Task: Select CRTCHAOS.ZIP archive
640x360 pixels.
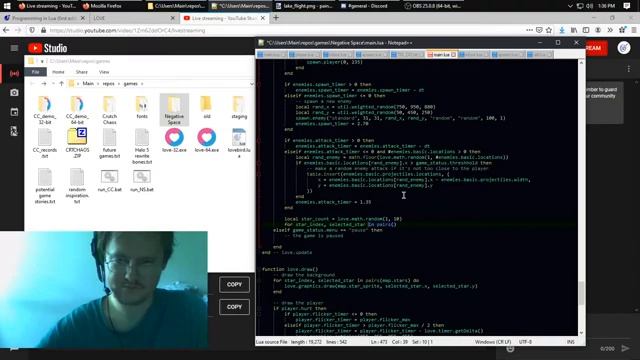Action: 77,143
